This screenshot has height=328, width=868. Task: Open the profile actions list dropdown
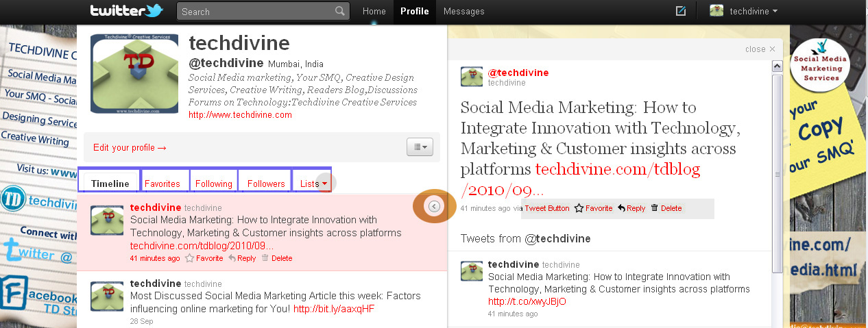[419, 147]
